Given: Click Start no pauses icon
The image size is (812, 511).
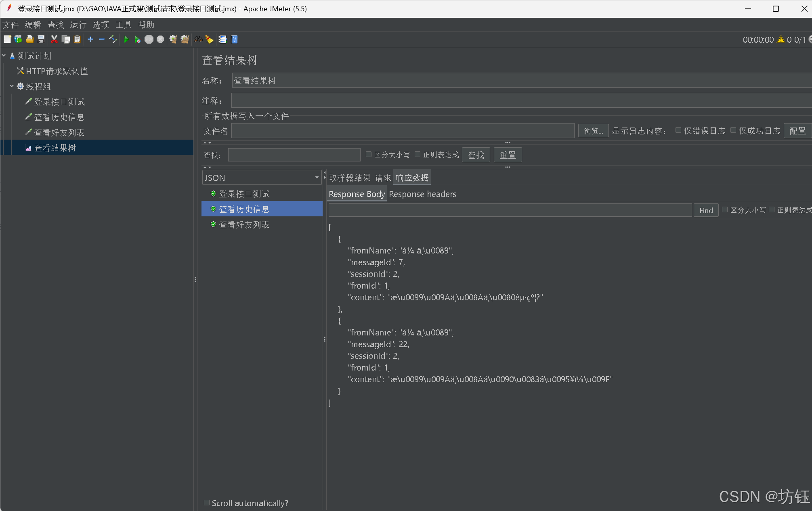Looking at the screenshot, I should 138,39.
